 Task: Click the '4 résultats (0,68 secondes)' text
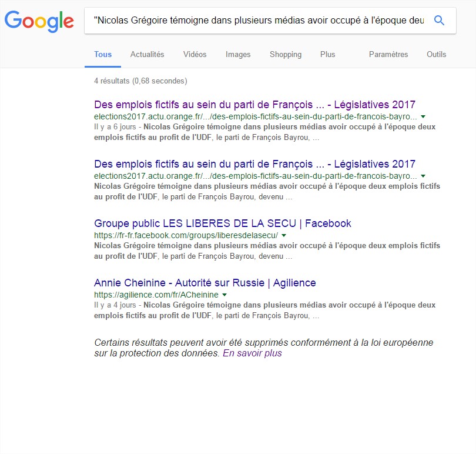click(140, 81)
